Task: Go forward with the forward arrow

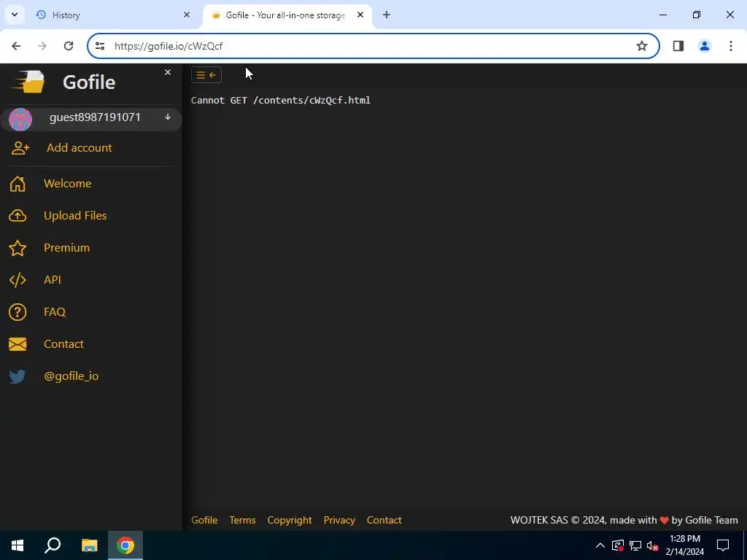Action: pos(42,46)
